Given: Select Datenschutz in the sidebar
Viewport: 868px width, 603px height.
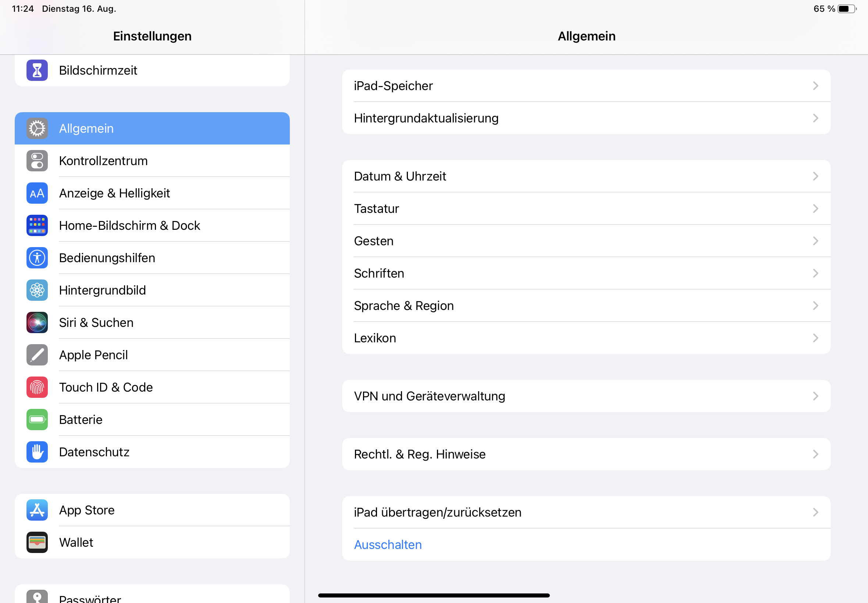Looking at the screenshot, I should tap(152, 452).
